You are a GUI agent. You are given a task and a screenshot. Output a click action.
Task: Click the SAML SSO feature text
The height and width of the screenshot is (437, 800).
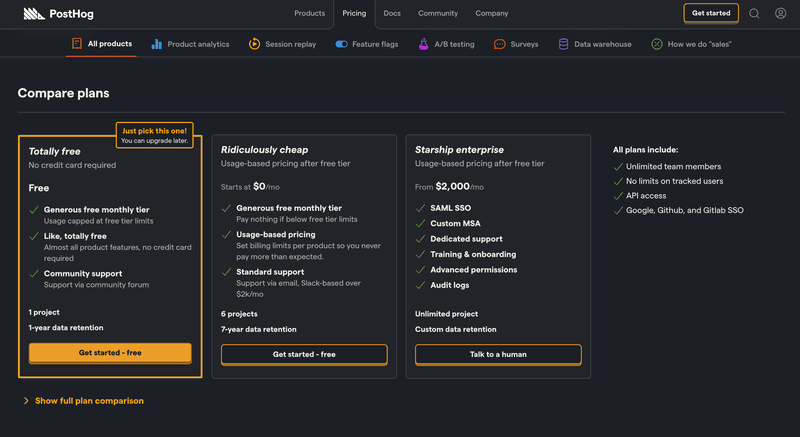(x=451, y=208)
